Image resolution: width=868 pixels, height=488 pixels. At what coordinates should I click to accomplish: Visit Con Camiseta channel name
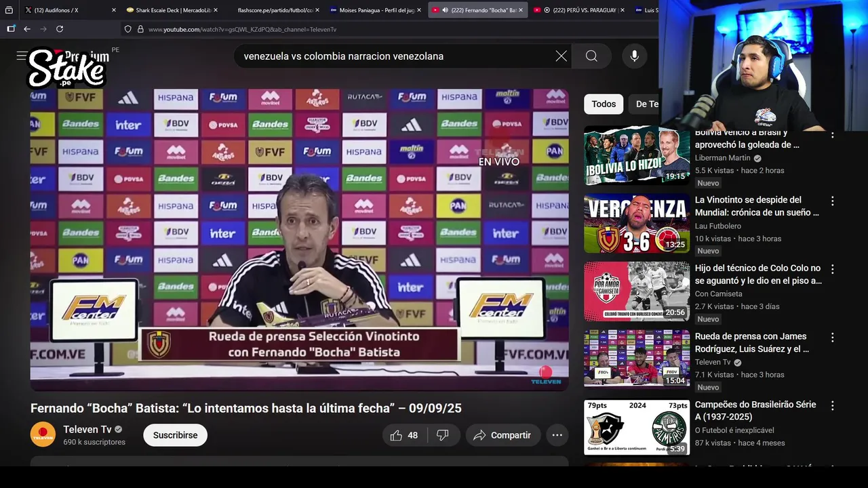tap(719, 294)
